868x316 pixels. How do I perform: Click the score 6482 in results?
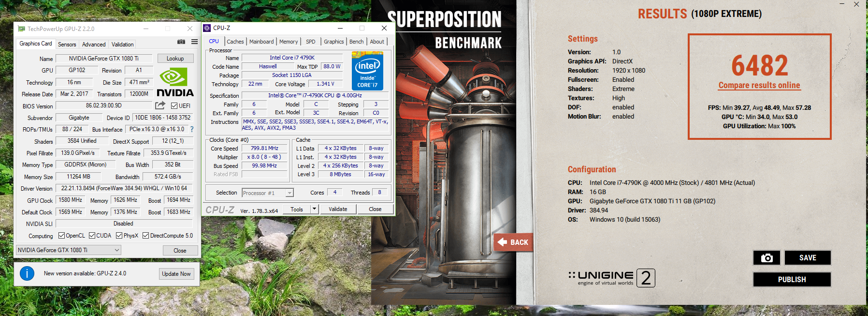[x=759, y=65]
